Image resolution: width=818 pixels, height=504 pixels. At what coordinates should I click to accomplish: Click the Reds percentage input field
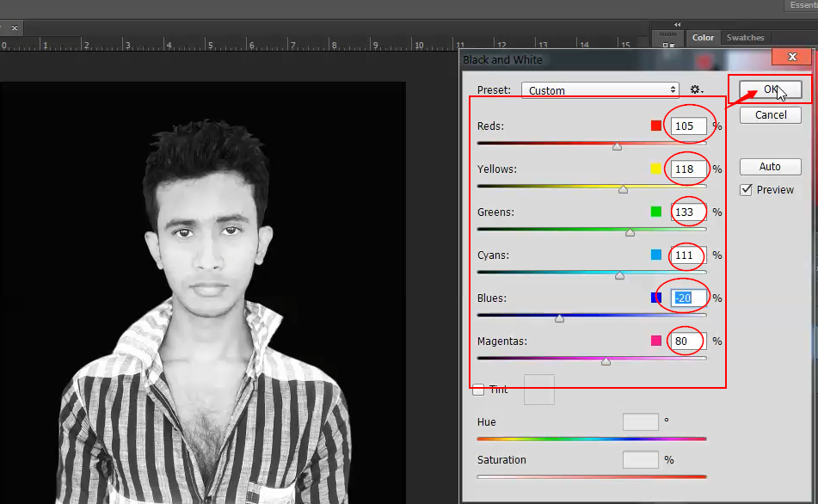pyautogui.click(x=688, y=126)
